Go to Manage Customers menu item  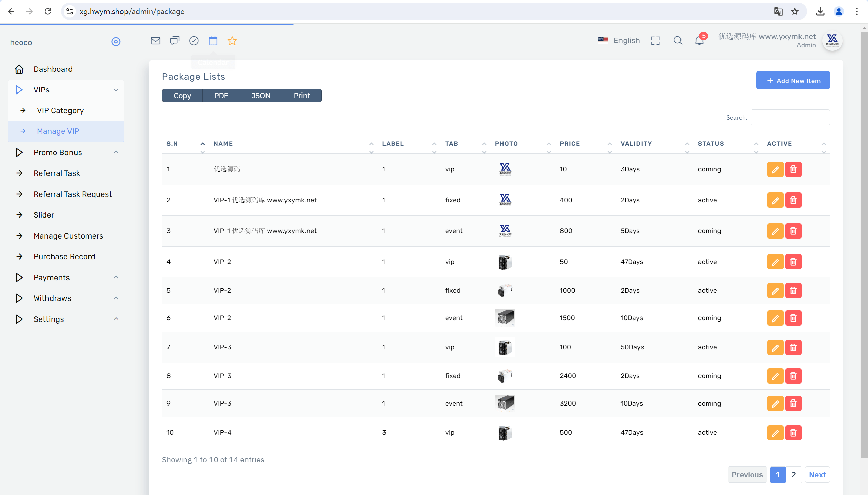[x=68, y=236]
